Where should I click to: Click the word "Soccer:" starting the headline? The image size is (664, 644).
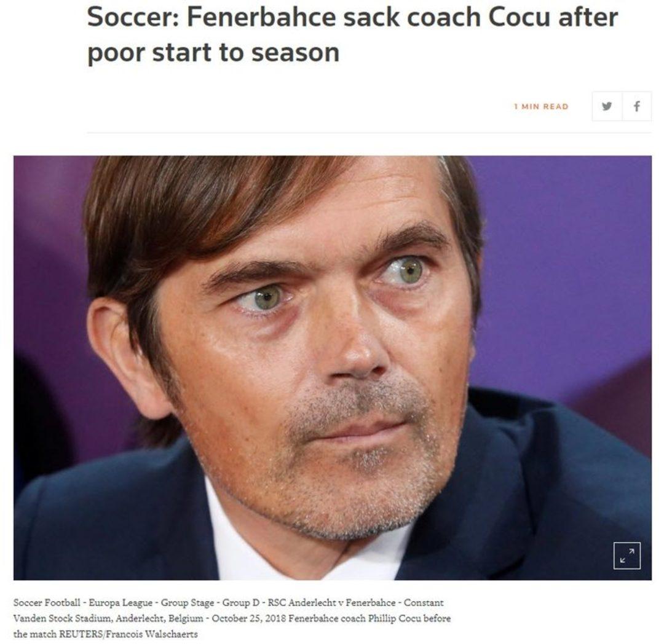click(x=132, y=17)
